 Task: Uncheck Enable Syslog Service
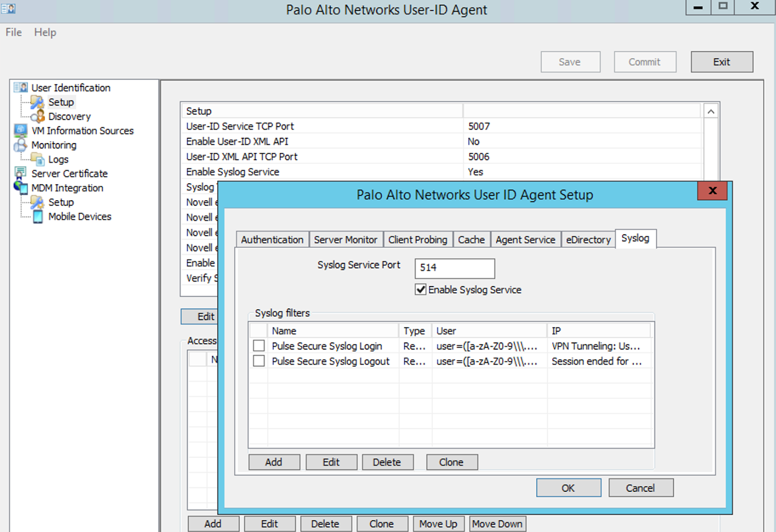pos(420,290)
